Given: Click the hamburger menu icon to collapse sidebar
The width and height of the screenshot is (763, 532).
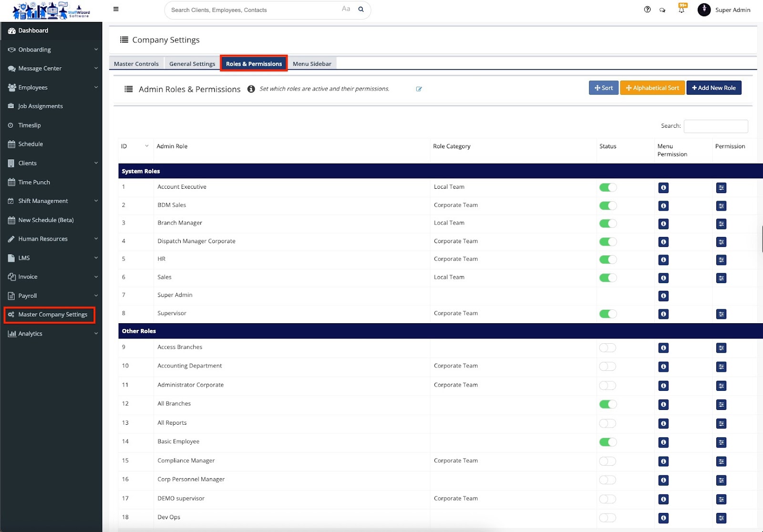Looking at the screenshot, I should [116, 9].
